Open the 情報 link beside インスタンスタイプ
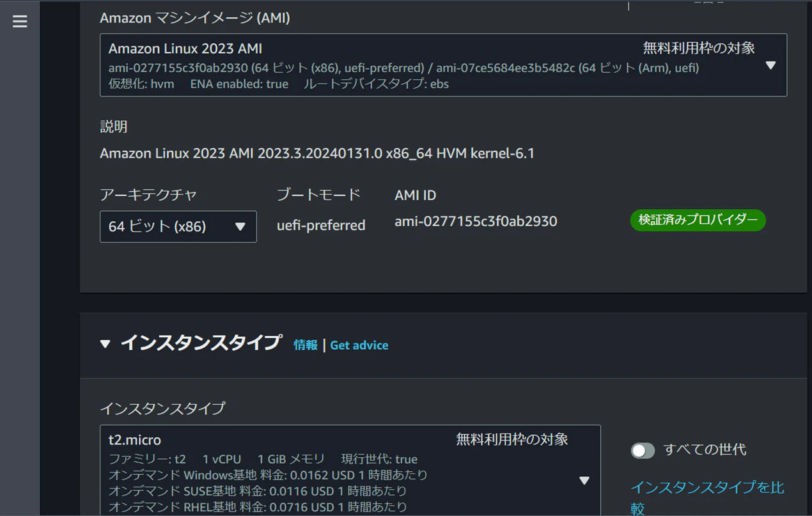 (x=306, y=345)
